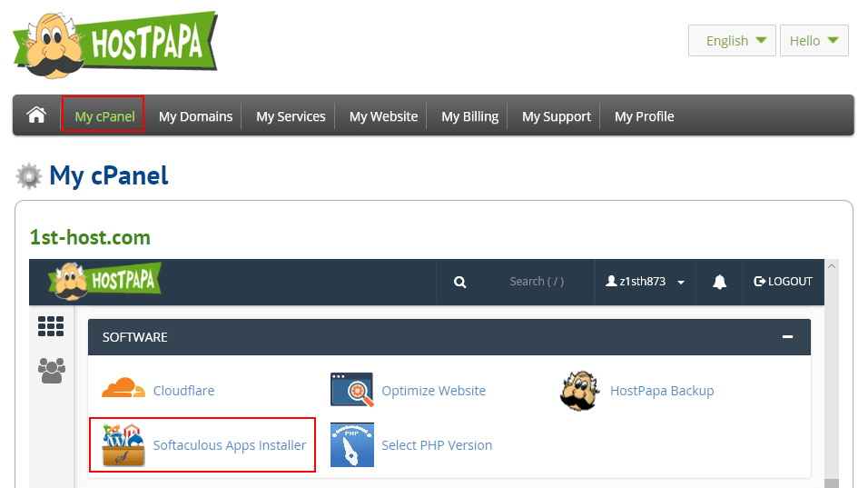Open the My Support menu
The image size is (868, 488).
[557, 116]
